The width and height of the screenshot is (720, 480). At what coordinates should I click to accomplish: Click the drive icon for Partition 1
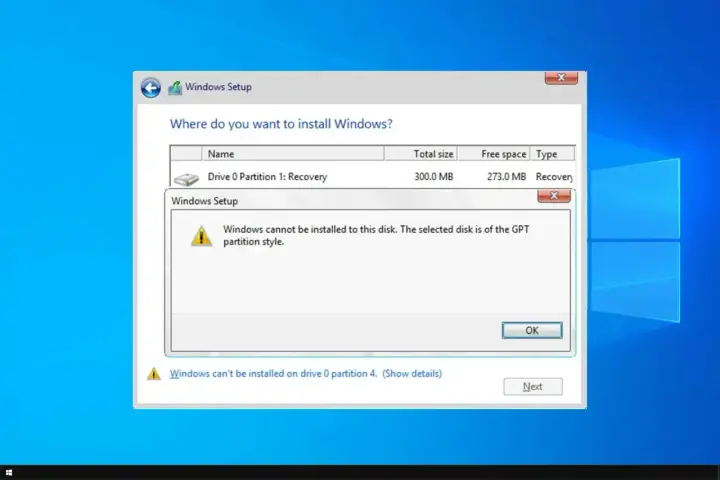[x=186, y=178]
